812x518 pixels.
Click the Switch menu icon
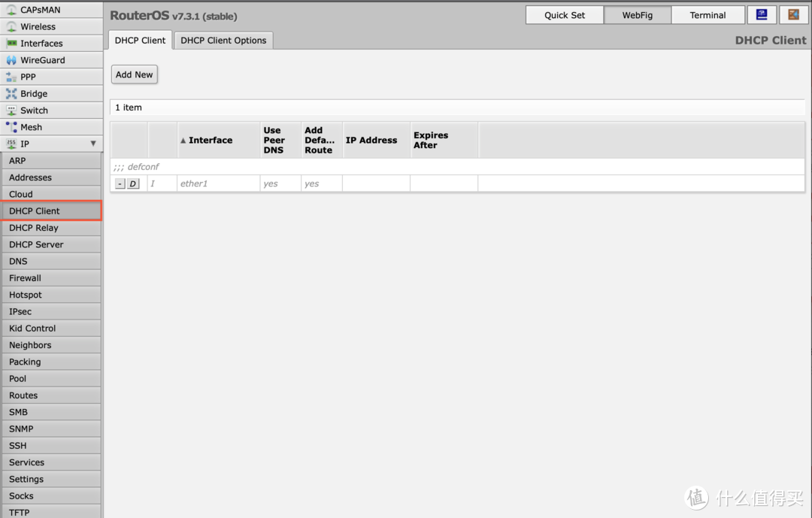11,111
